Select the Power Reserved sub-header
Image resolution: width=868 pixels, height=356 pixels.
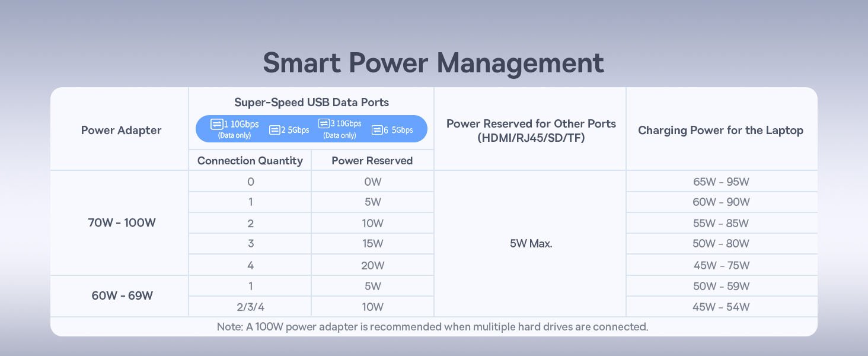[372, 161]
